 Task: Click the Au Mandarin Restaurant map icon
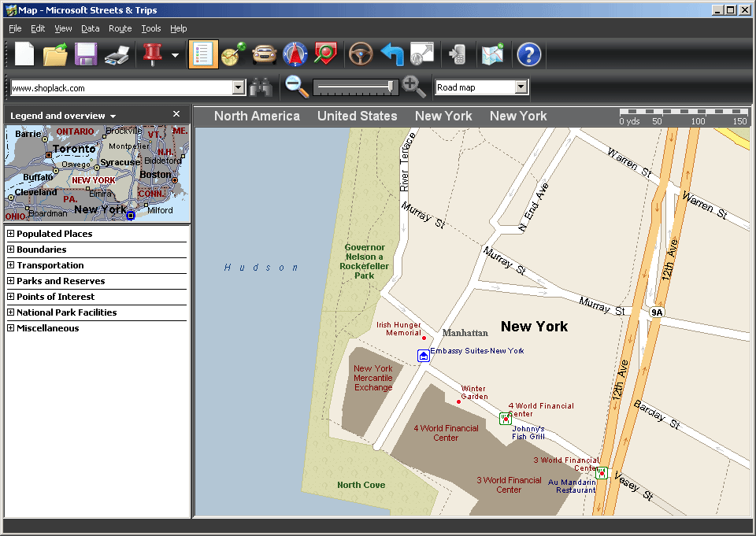(601, 473)
